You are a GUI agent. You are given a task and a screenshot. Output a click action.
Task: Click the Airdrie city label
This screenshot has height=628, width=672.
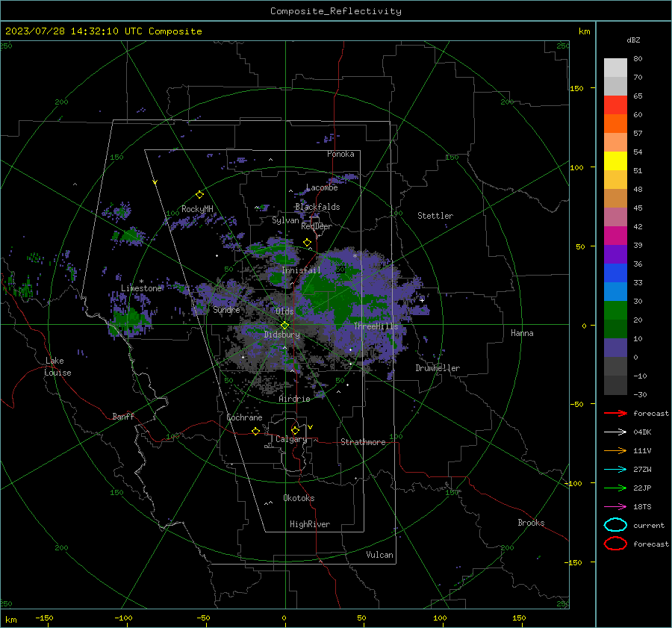(x=294, y=399)
